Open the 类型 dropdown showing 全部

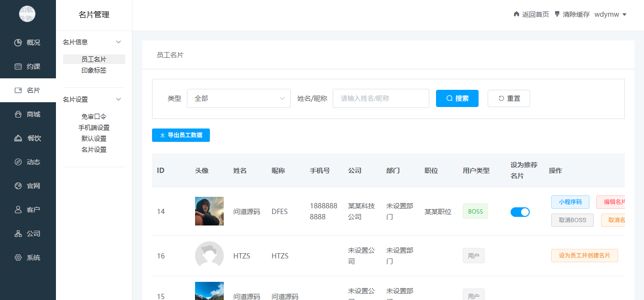(x=239, y=98)
